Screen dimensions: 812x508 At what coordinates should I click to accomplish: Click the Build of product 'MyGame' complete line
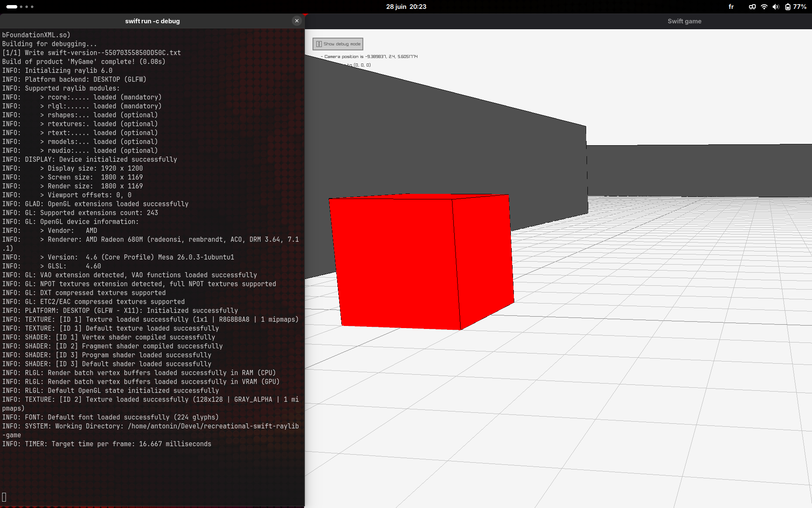[84, 62]
